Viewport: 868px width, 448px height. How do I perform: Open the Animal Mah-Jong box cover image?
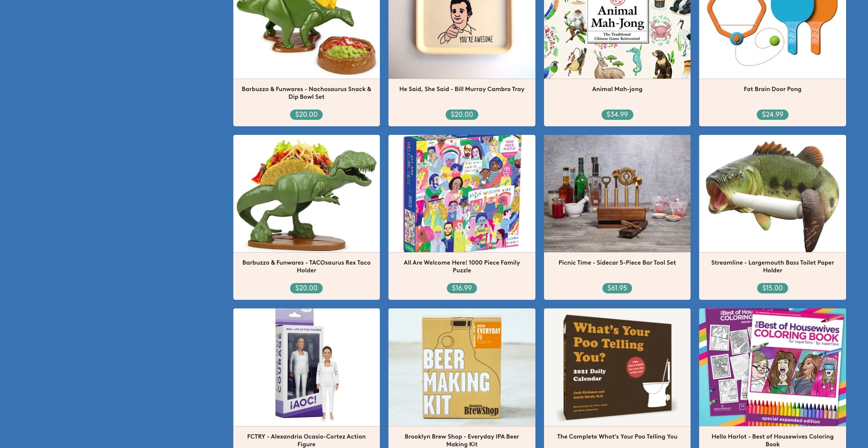[617, 39]
